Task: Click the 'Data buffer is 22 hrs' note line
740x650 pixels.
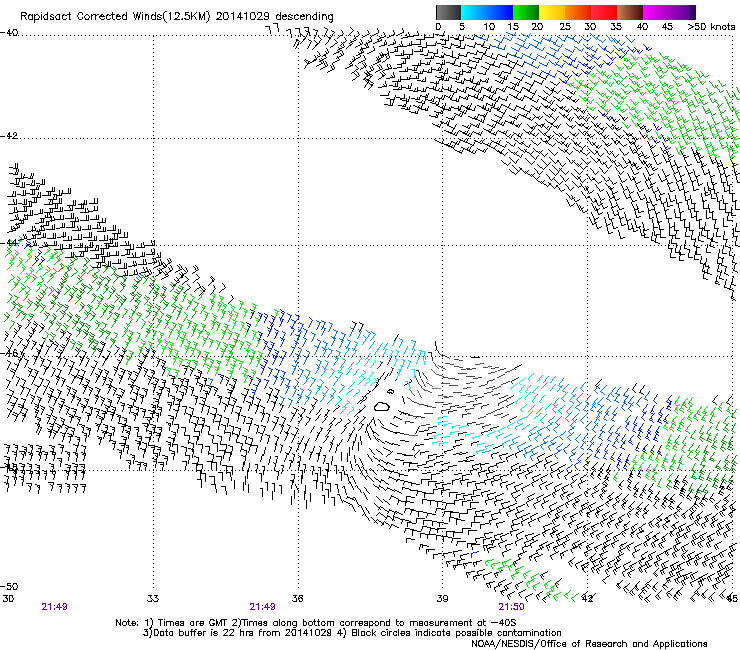Action: 353,633
